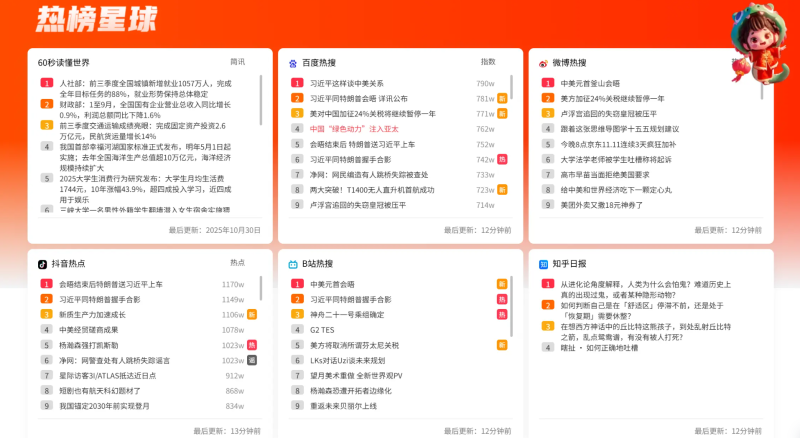Open Weibo item 今晚8点京东11.11连续3天疯狂加补
Viewport: 800px width, 438px height.
618,144
